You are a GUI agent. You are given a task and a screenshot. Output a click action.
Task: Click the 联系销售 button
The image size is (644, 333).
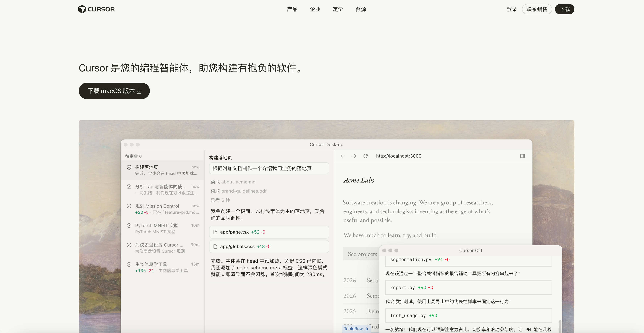(537, 9)
